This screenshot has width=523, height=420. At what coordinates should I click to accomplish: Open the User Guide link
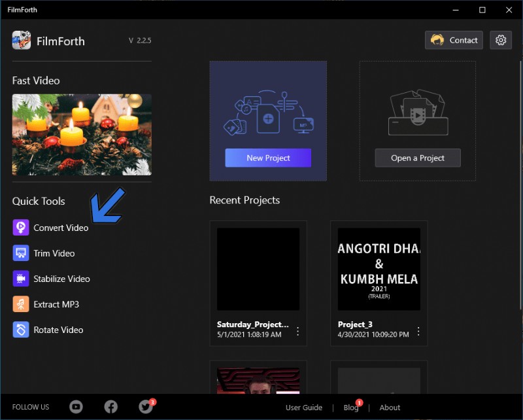(x=304, y=407)
